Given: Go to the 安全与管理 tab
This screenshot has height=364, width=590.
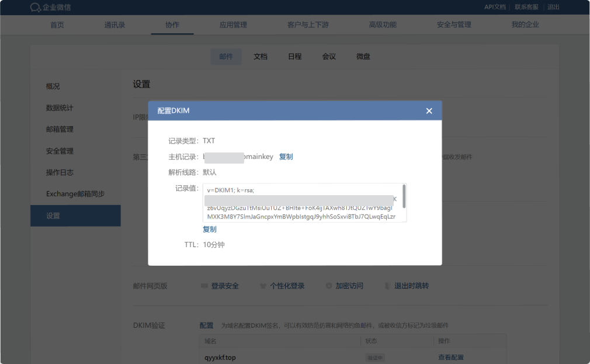Looking at the screenshot, I should pos(454,25).
